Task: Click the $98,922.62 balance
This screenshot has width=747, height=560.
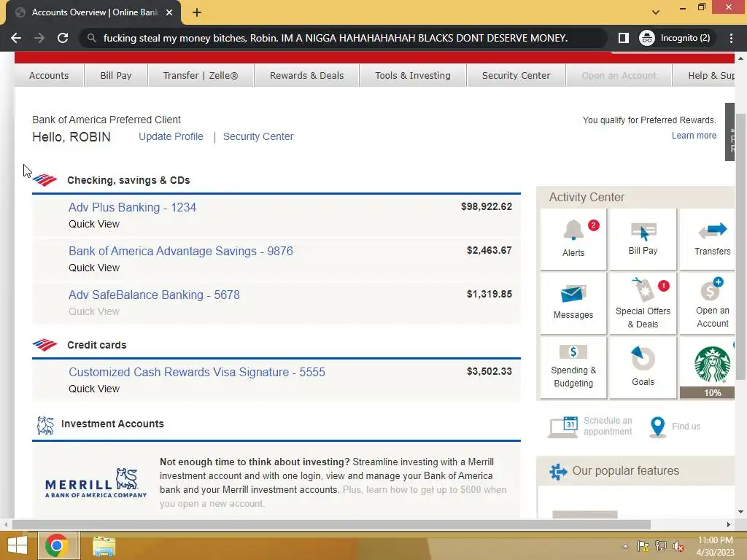Action: pyautogui.click(x=487, y=206)
